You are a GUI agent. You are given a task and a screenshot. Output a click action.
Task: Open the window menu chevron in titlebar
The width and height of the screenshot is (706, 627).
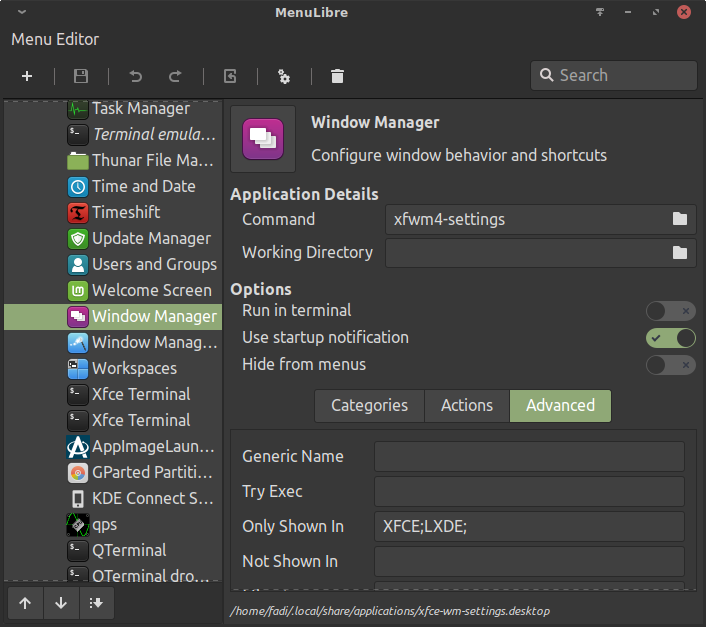point(22,12)
